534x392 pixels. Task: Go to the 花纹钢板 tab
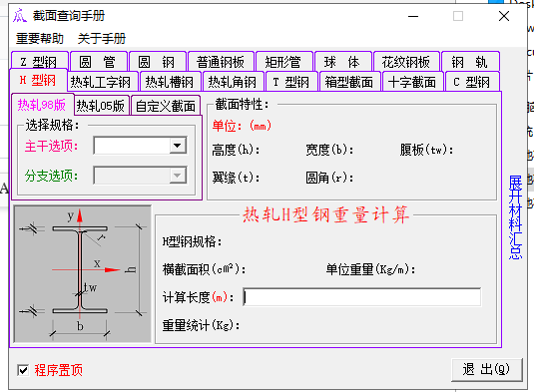click(406, 62)
